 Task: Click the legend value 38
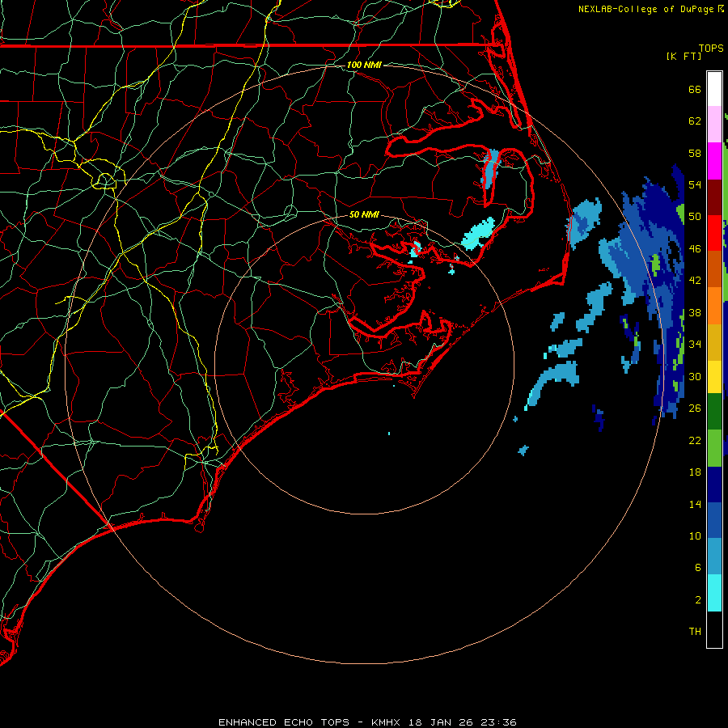695,312
